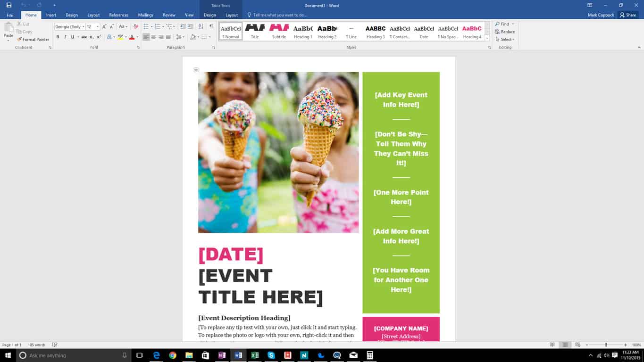Screen dimensions: 644x362
Task: Adjust the zoom slider in status bar
Action: pyautogui.click(x=606, y=345)
